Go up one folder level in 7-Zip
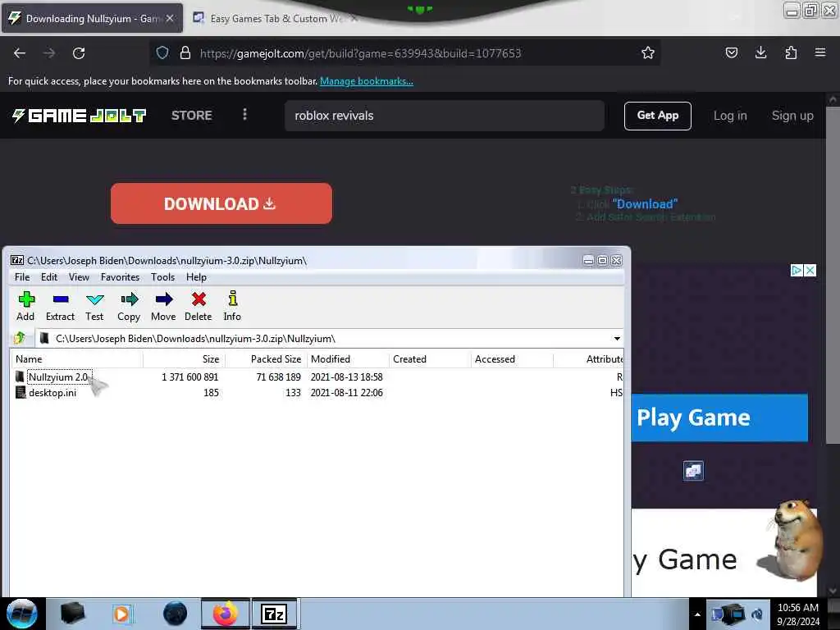Screen dimensions: 840x630 pyautogui.click(x=20, y=338)
